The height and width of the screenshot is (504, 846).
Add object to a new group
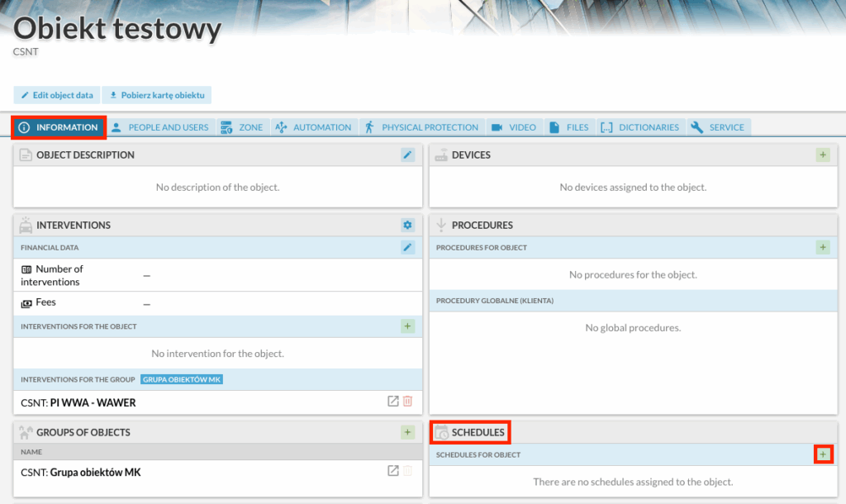[x=407, y=432]
